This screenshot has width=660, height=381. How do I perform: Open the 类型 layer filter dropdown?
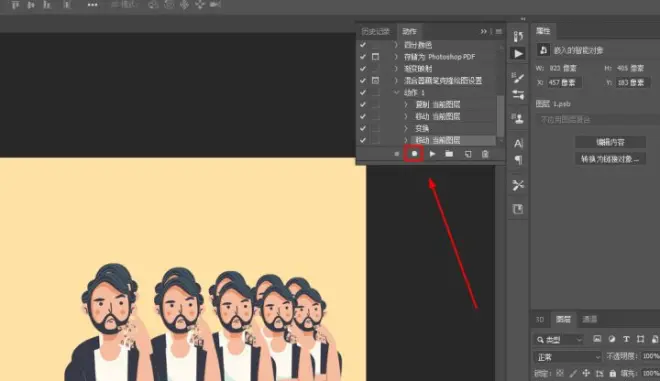pos(559,339)
